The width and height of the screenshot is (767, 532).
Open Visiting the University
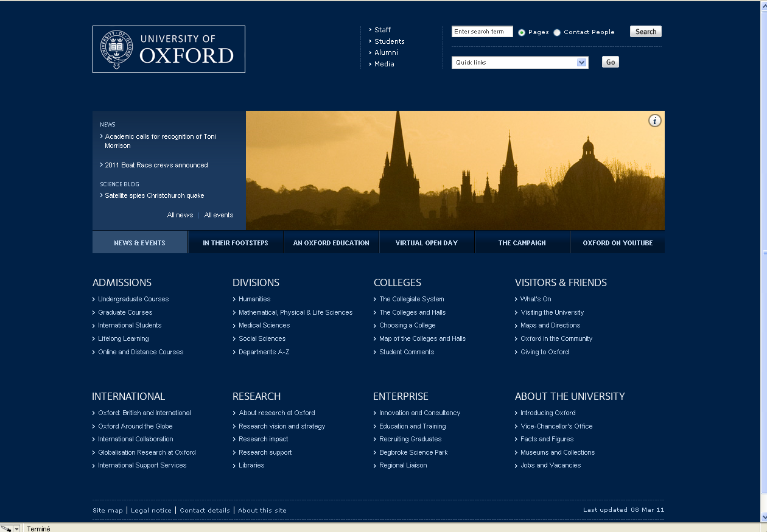coord(552,312)
